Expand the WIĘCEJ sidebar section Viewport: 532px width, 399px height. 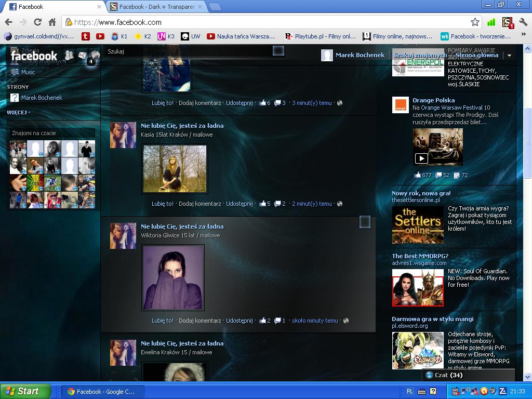19,112
